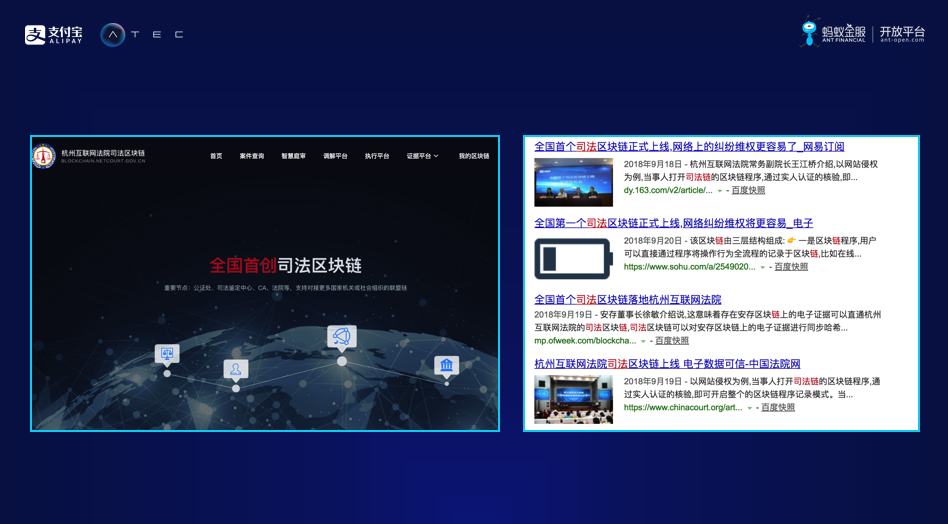Click the 全国首创司法区块链 headline
The image size is (948, 524).
[285, 265]
